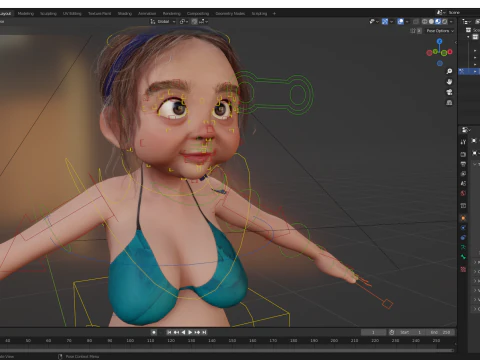Toggle the camera view icon
This screenshot has height=360, width=480.
click(x=449, y=92)
